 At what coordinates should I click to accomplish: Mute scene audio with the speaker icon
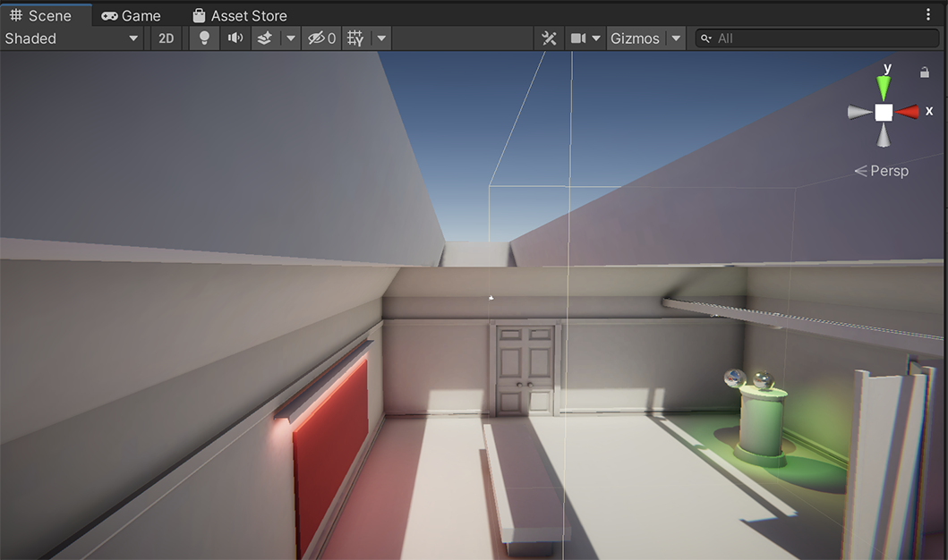pos(235,38)
